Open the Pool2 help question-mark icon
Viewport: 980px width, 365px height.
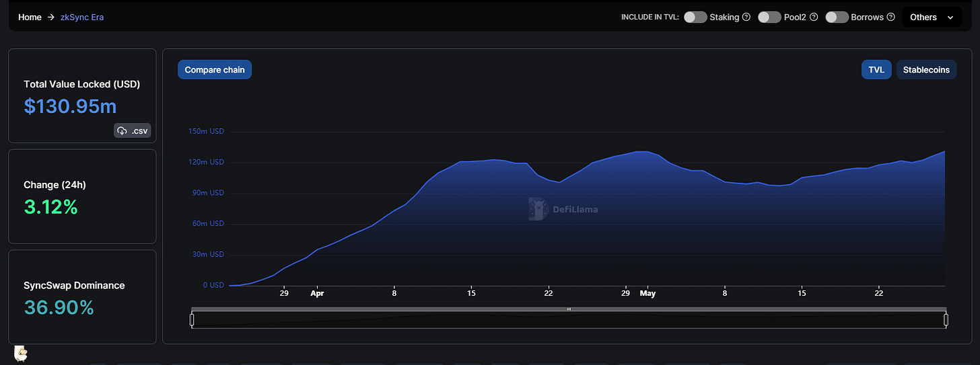pyautogui.click(x=814, y=17)
